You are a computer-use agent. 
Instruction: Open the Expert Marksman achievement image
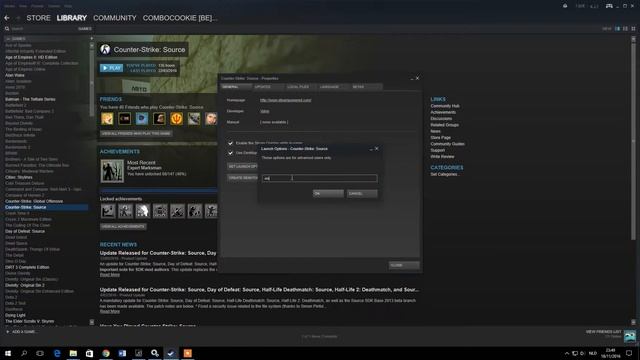click(112, 171)
